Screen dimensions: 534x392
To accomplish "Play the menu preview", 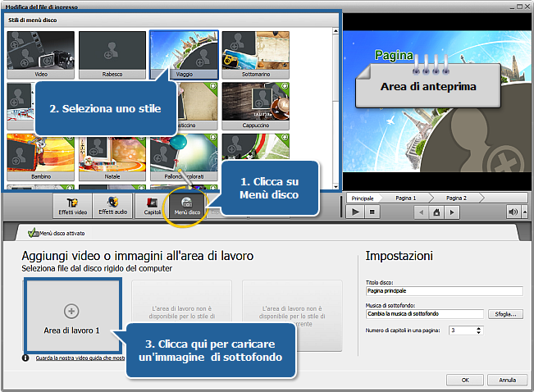I will (x=355, y=212).
